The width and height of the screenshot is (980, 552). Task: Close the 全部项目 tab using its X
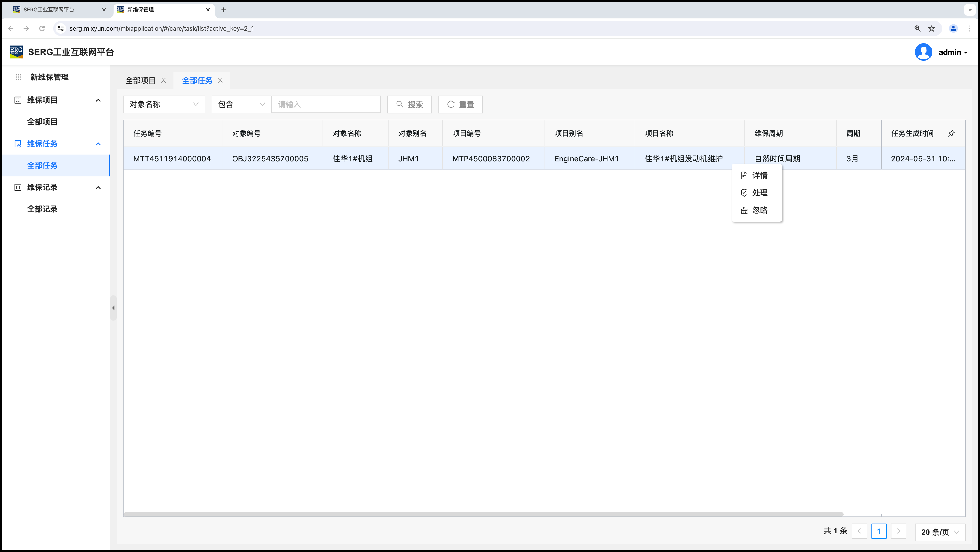point(164,80)
